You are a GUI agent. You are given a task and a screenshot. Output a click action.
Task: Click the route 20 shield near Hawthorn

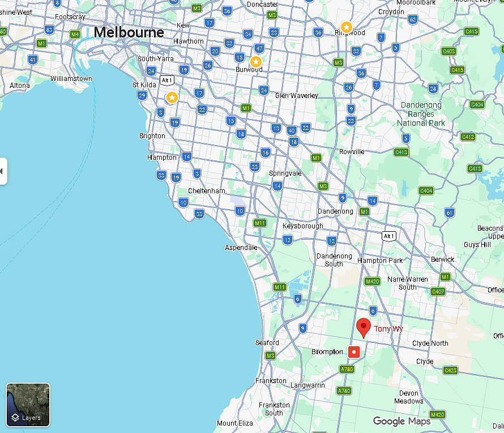[215, 51]
